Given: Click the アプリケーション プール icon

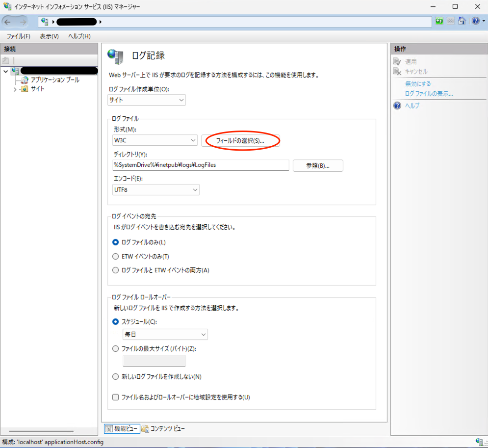Looking at the screenshot, I should [25, 80].
